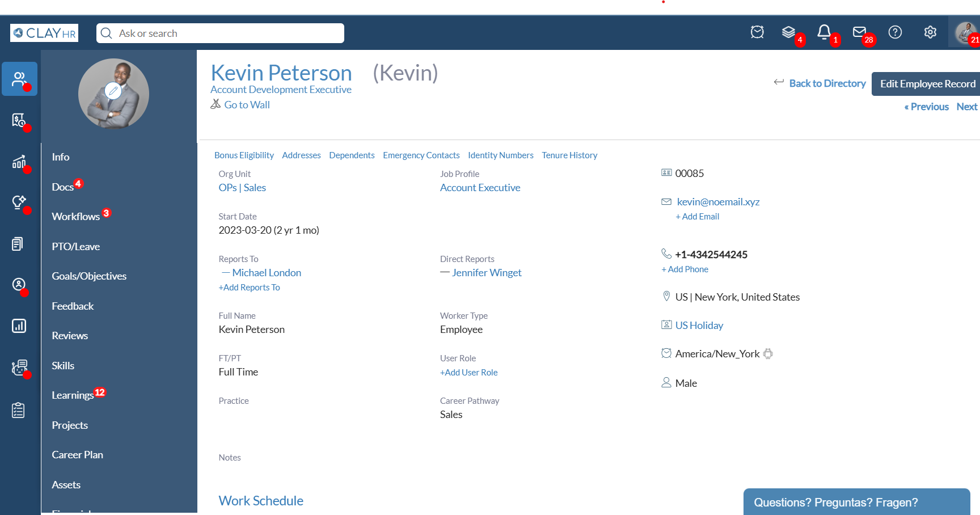Open the settings gear icon
This screenshot has width=980, height=515.
click(930, 32)
